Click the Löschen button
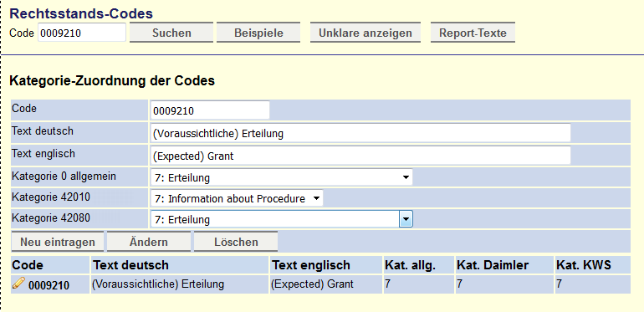644x312 pixels. coord(236,242)
